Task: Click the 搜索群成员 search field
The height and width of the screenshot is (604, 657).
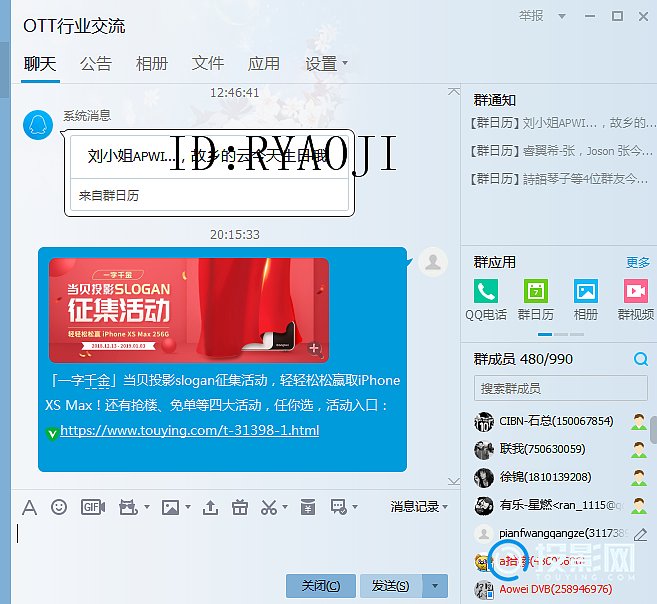Action: click(561, 388)
